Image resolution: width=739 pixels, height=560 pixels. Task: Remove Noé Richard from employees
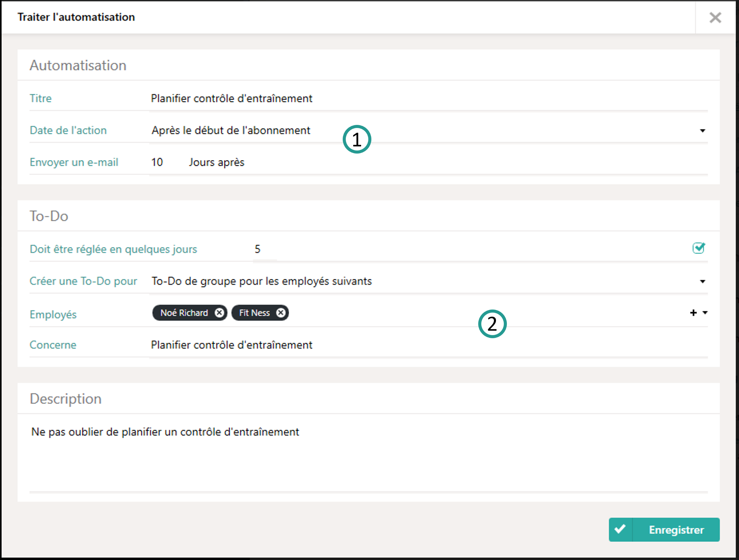(x=219, y=313)
